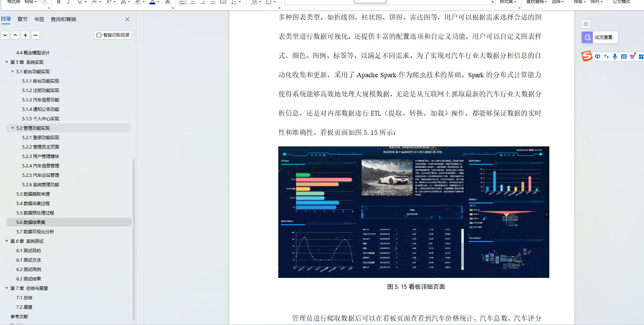Go to 参考文献 entry
This screenshot has width=644, height=325.
tap(19, 317)
